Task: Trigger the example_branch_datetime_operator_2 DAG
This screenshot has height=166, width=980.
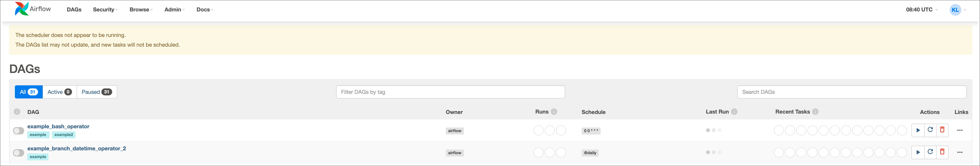Action: pos(918,152)
